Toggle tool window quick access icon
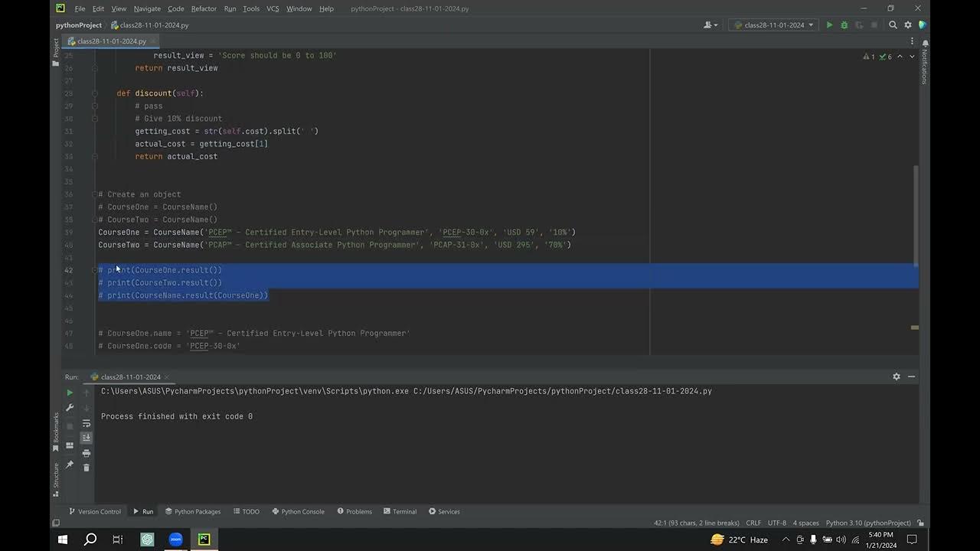980x551 pixels. (x=55, y=523)
